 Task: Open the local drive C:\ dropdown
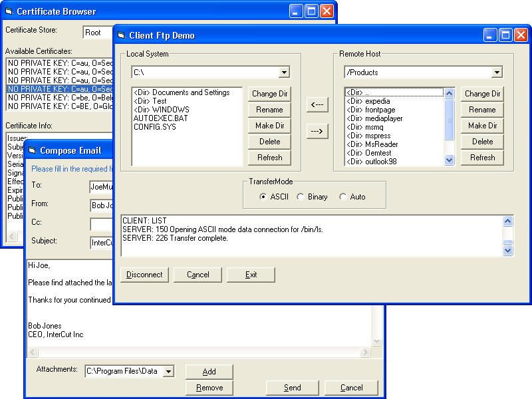point(284,72)
